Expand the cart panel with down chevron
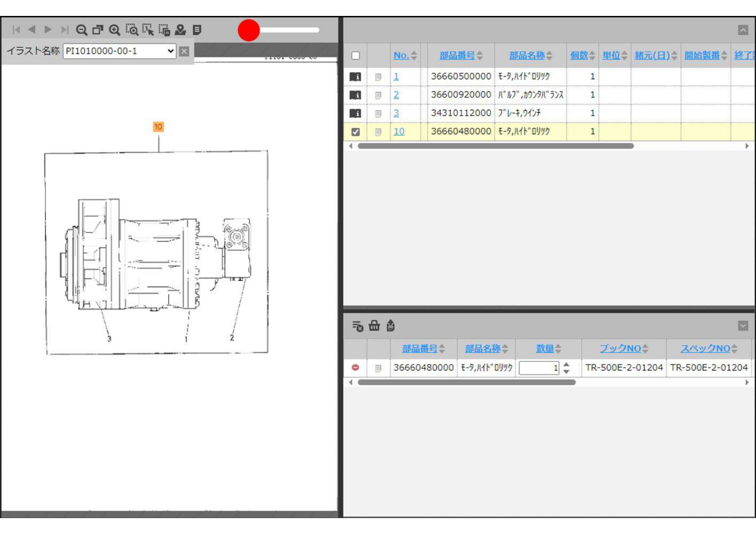Screen dimensions: 756x534 [x=743, y=326]
